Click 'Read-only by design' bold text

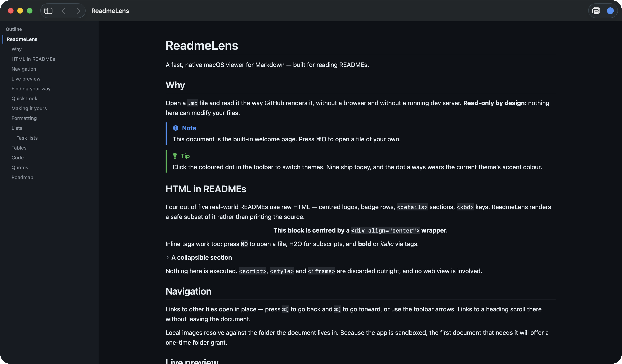pos(494,103)
